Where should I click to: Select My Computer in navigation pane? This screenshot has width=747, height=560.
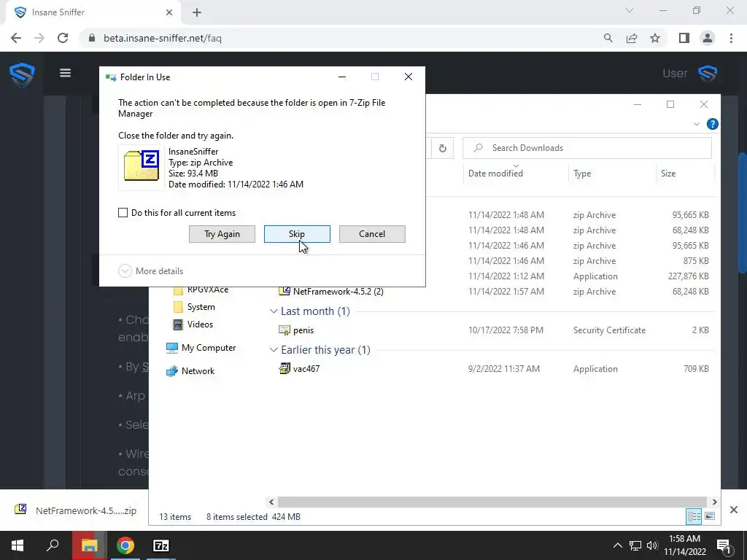pyautogui.click(x=208, y=348)
